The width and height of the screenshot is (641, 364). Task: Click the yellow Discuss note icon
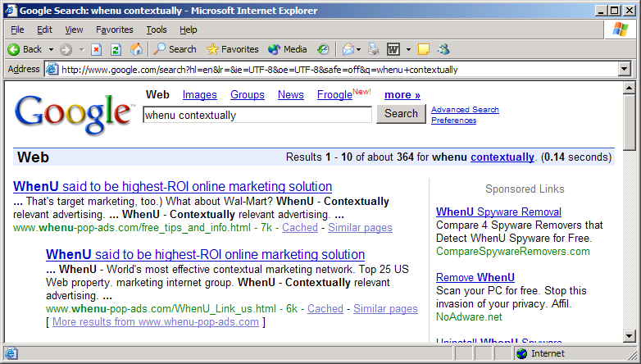click(x=424, y=49)
